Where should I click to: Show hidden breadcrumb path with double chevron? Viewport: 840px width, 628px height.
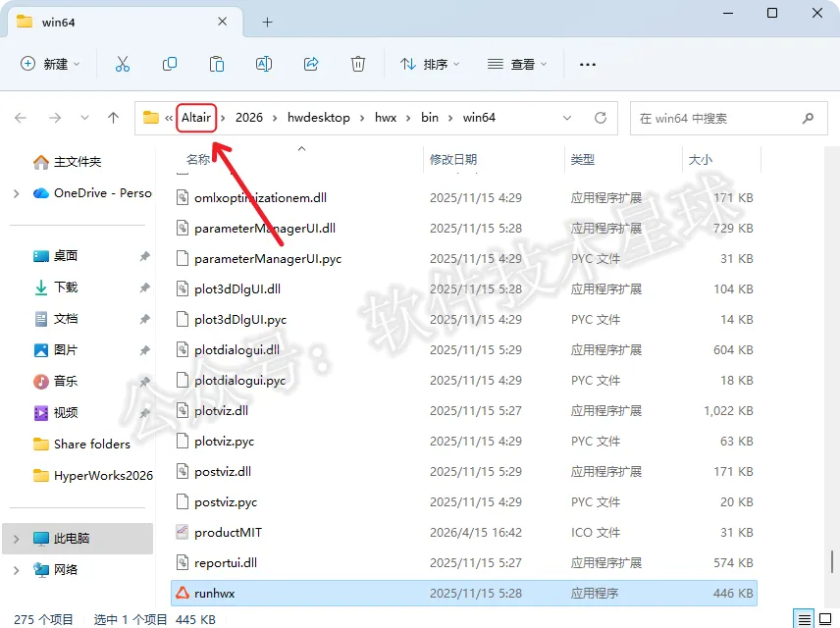(x=169, y=118)
